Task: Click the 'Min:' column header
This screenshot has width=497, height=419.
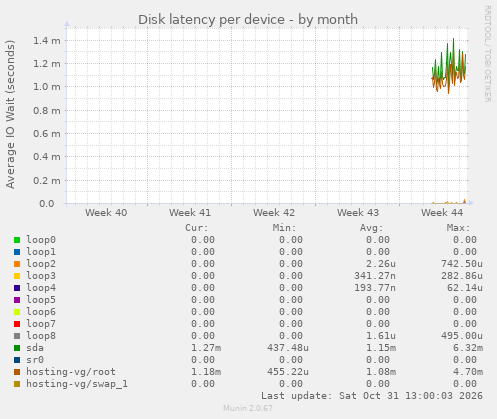Action: pyautogui.click(x=284, y=228)
